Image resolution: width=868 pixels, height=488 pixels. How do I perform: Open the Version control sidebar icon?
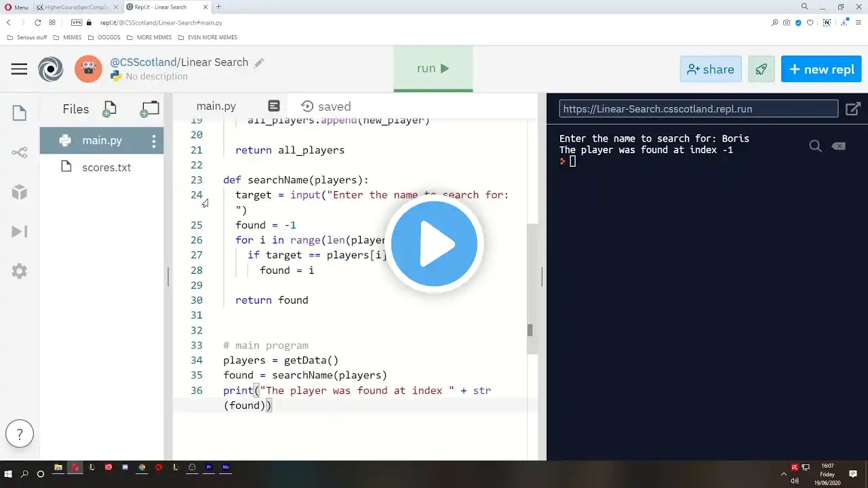tap(19, 152)
